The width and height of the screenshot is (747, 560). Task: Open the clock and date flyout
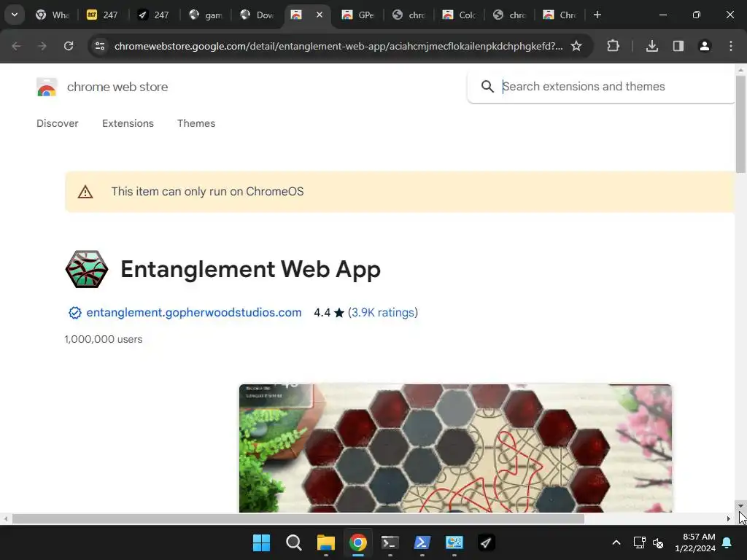[x=695, y=542]
